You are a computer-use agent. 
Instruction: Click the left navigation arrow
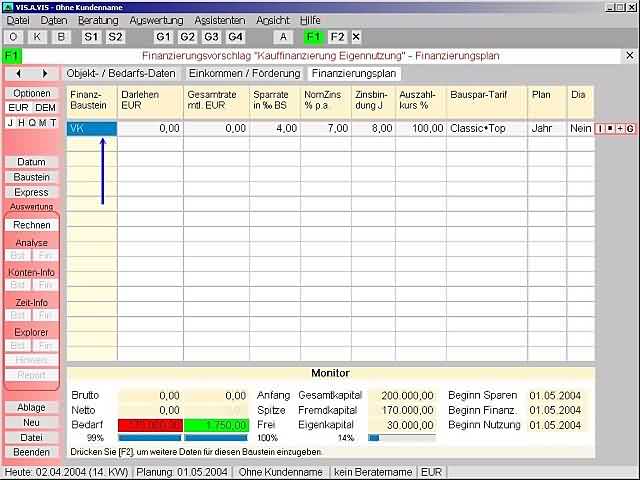click(18, 73)
